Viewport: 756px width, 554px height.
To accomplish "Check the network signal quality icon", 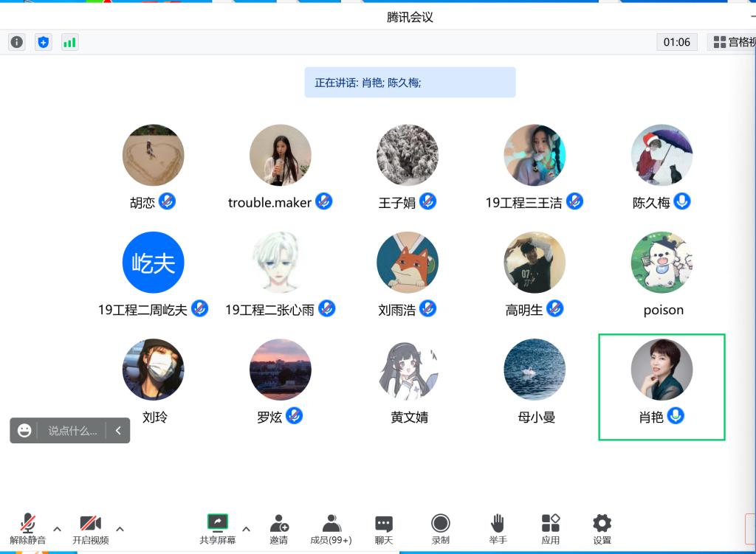I will click(x=69, y=42).
